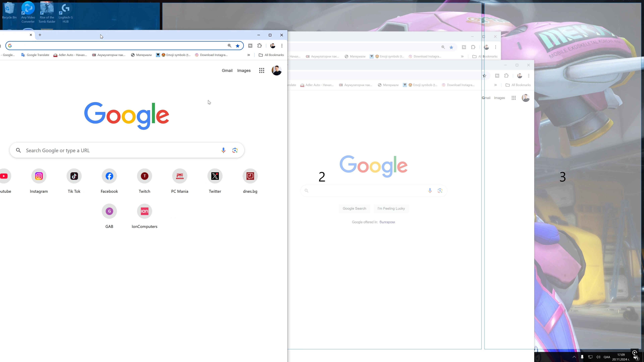644x362 pixels.
Task: Open Google apps grid on front page
Action: [x=261, y=71]
